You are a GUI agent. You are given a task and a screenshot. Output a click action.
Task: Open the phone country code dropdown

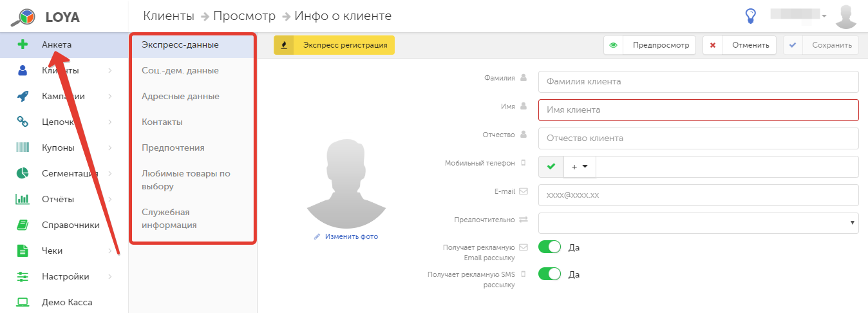(x=580, y=167)
